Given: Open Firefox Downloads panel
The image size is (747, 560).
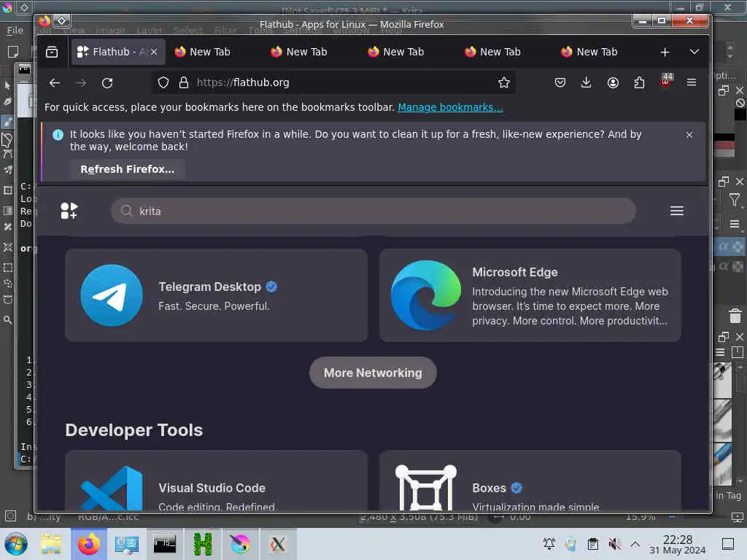Looking at the screenshot, I should click(x=587, y=83).
